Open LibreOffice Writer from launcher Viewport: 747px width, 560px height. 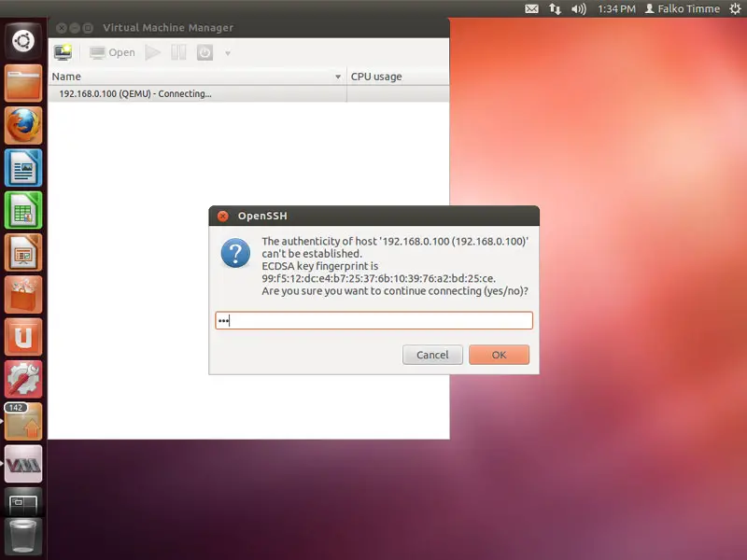[22, 168]
